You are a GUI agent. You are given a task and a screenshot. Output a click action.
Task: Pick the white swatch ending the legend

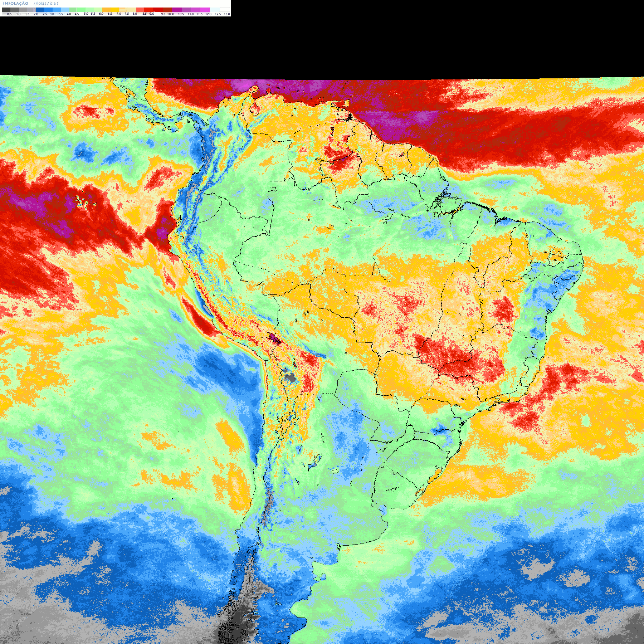[225, 10]
